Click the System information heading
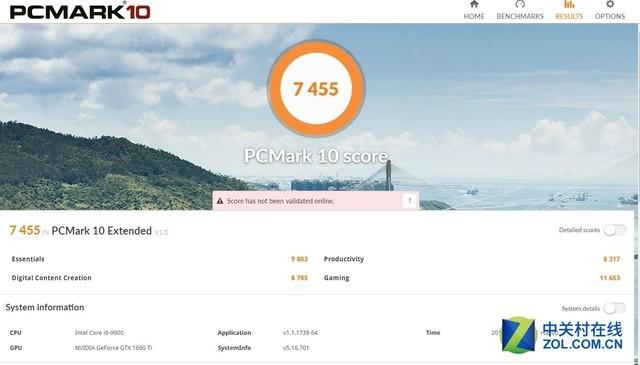Viewport: 640px width, 365px height. tap(45, 307)
